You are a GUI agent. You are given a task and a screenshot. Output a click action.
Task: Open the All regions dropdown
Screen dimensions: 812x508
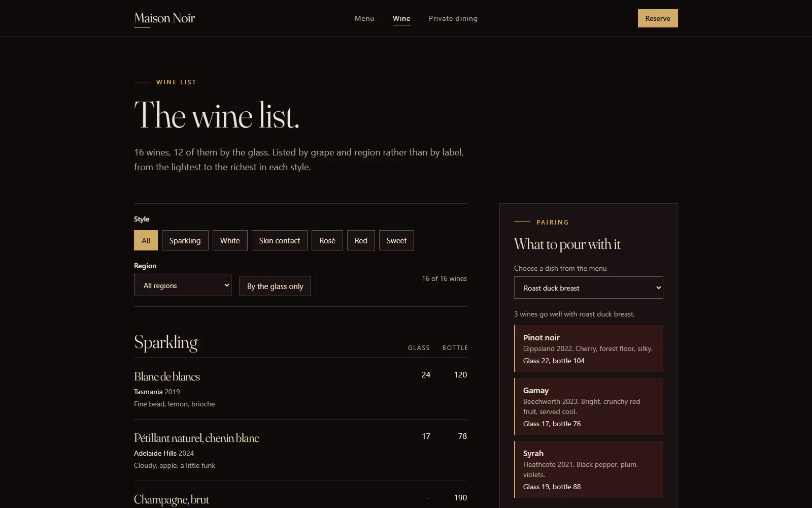183,285
